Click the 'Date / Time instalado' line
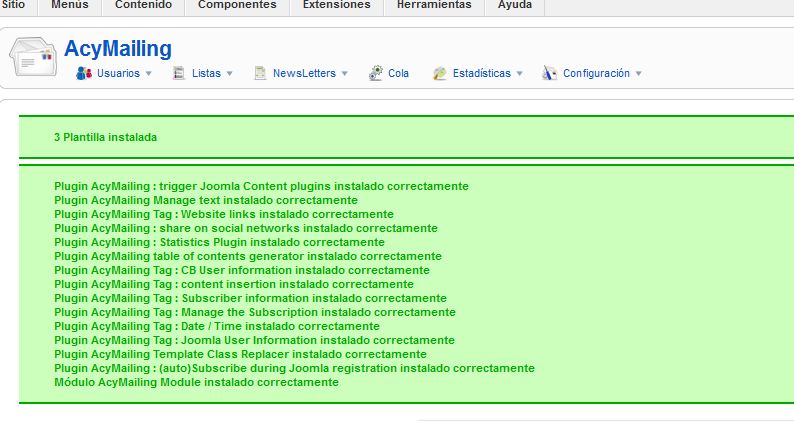 [217, 326]
